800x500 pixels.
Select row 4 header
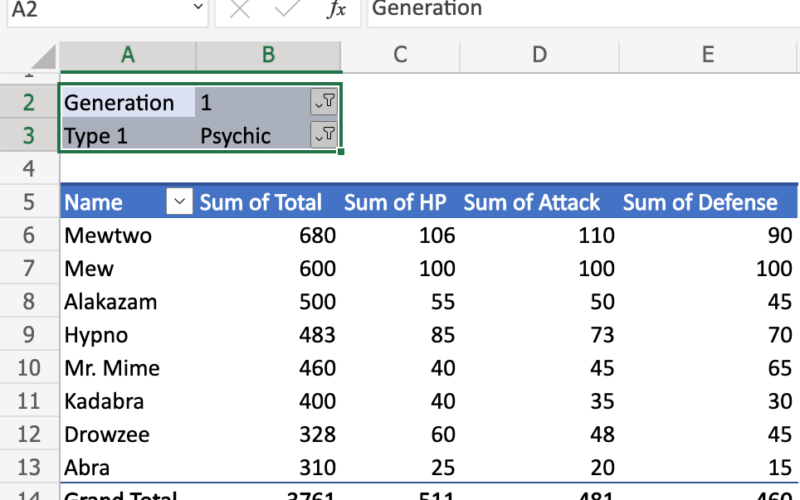(x=29, y=169)
